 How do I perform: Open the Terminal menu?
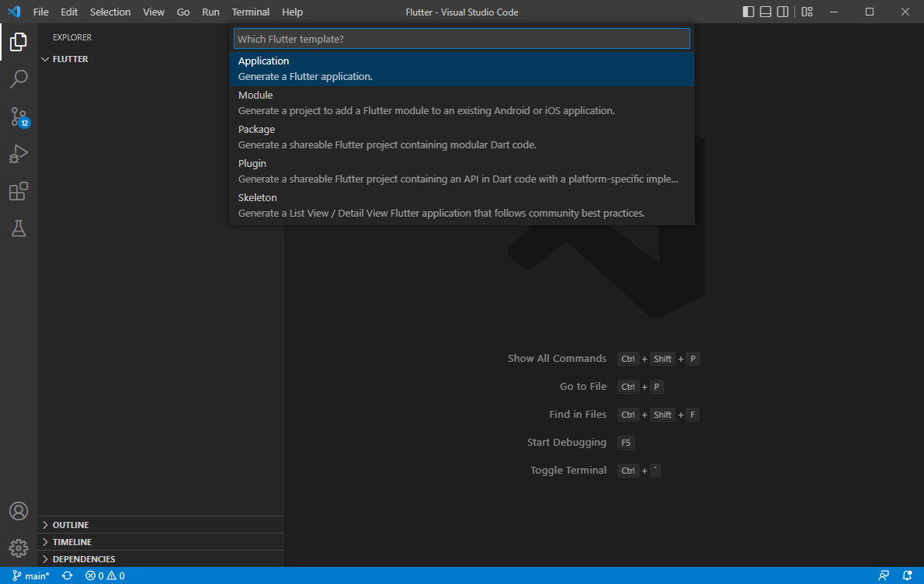[x=251, y=12]
